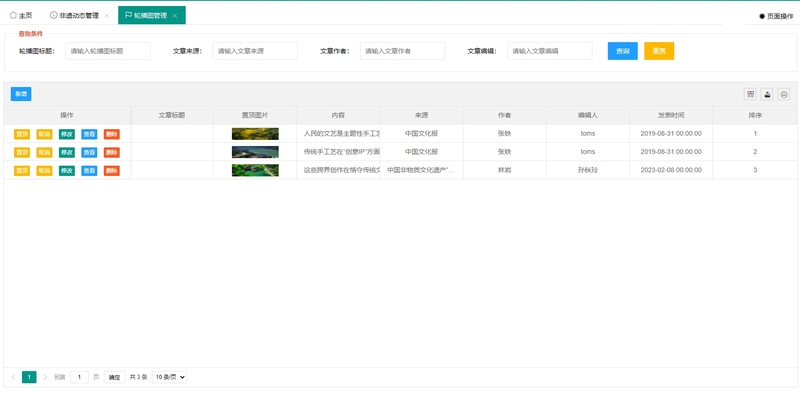This screenshot has height=394, width=800.
Task: Select the content cell starting 人民的文艺
Action: pos(338,134)
